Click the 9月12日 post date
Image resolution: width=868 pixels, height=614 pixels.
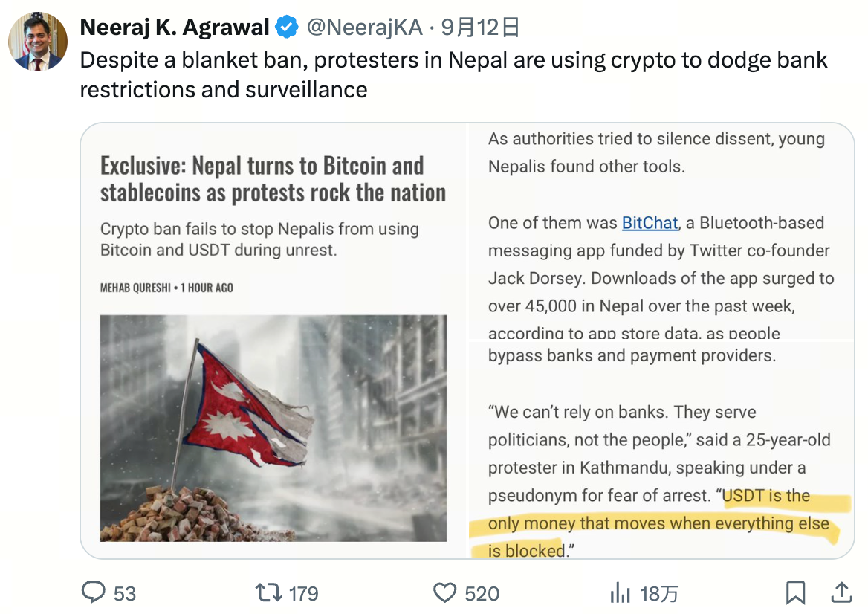coord(480,27)
